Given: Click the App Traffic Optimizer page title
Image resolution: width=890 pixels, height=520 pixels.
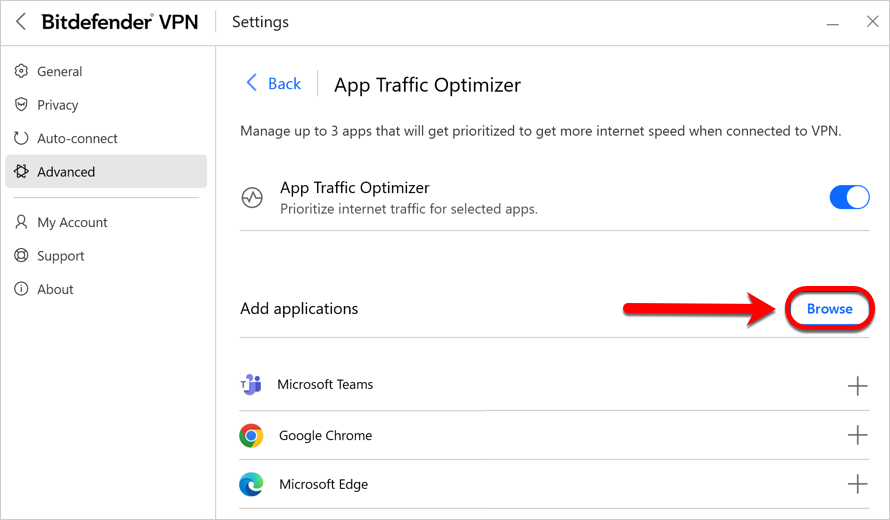Looking at the screenshot, I should point(427,85).
